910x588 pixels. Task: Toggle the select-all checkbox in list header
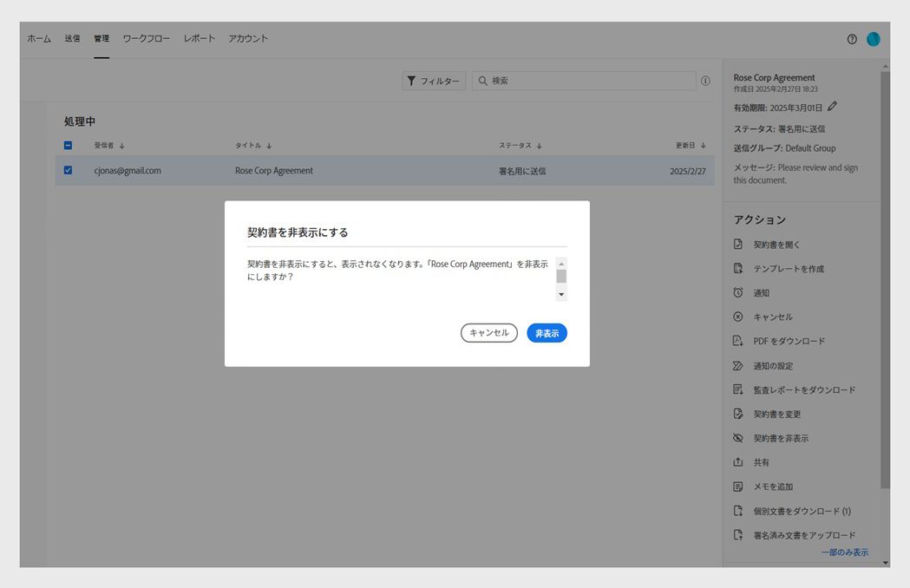point(68,146)
